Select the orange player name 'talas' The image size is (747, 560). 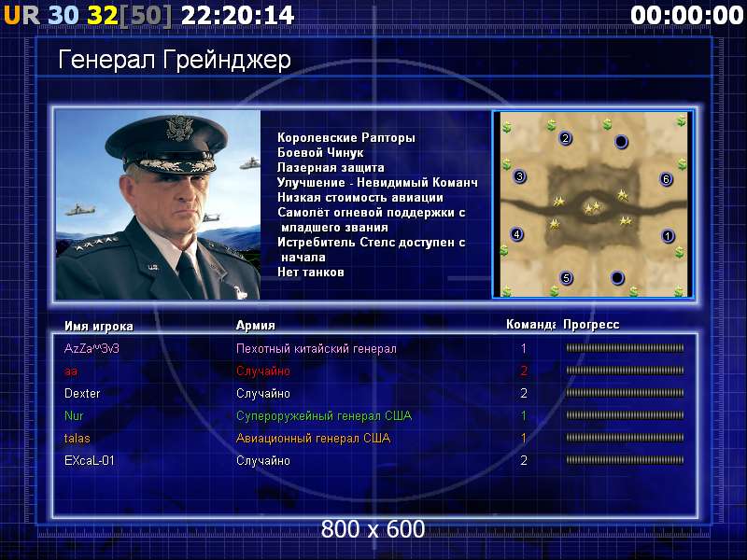(x=78, y=438)
